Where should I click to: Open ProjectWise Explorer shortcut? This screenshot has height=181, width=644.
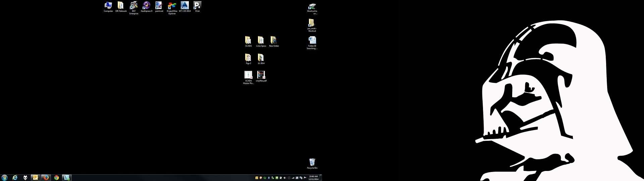172,8
